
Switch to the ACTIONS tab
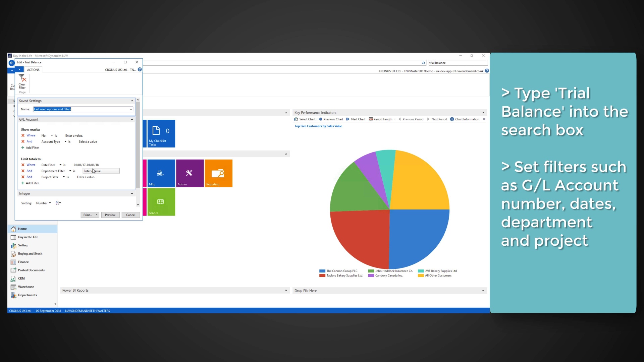[33, 69]
